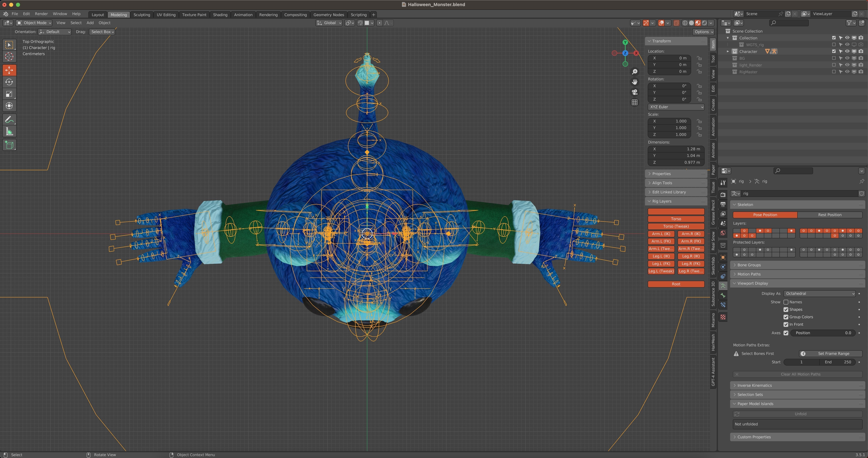This screenshot has width=868, height=458.
Task: Toggle the Leg.R (FK) rig layer
Action: click(691, 264)
